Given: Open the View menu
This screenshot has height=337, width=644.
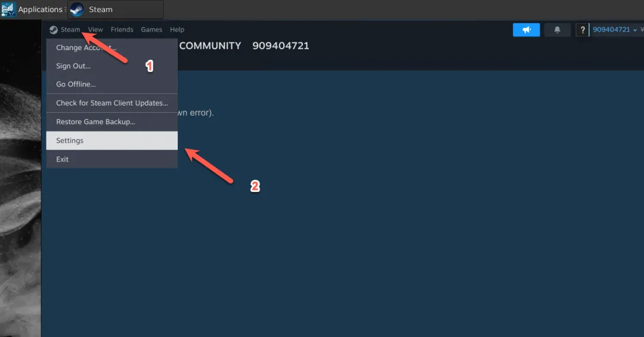Looking at the screenshot, I should 95,30.
